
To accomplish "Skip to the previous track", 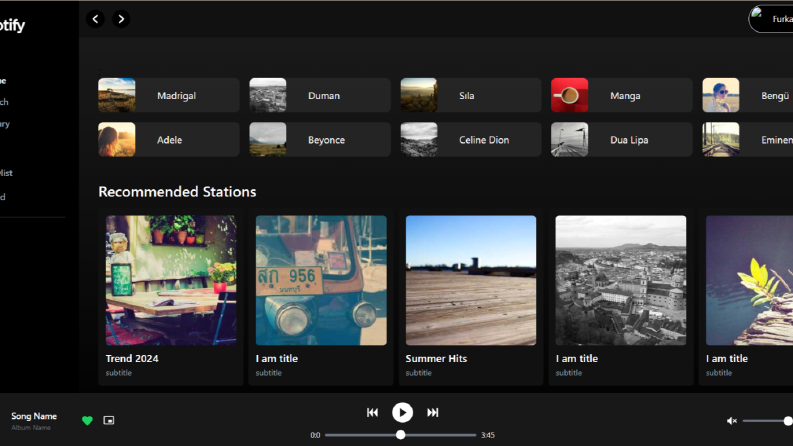I will coord(372,413).
